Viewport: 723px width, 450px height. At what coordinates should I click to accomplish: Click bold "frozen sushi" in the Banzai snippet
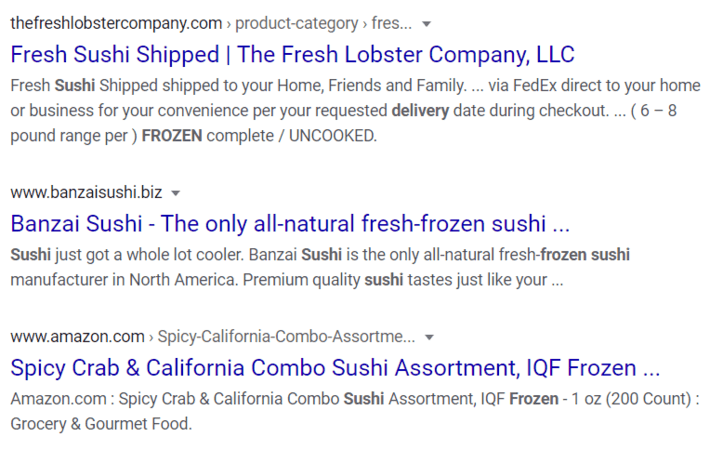pyautogui.click(x=587, y=254)
